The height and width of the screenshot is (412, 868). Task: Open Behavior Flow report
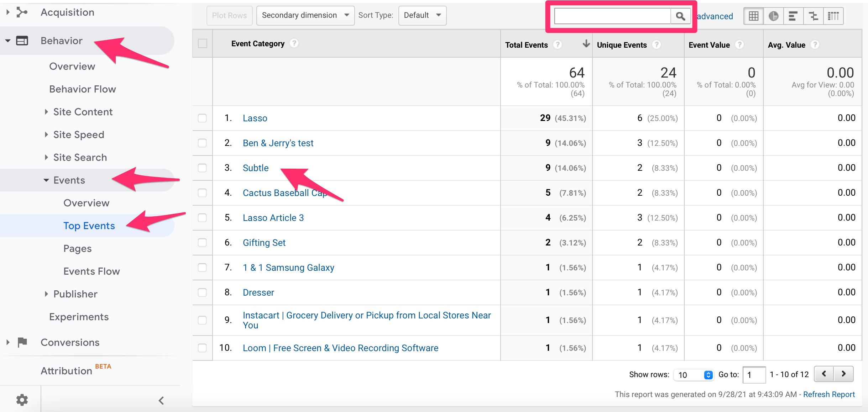[83, 89]
